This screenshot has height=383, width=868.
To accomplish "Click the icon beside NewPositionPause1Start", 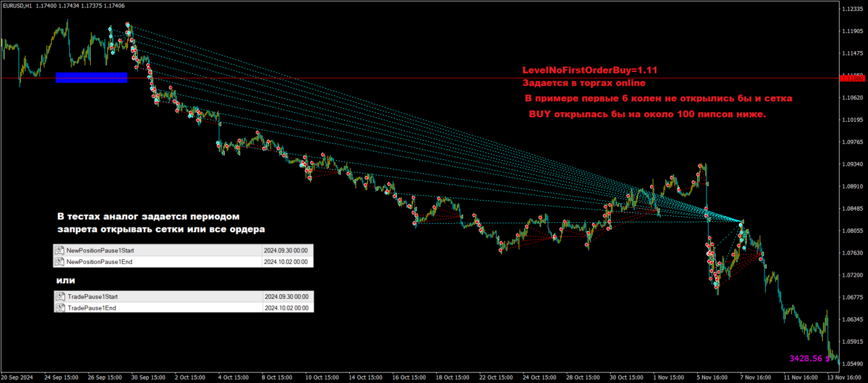I will [x=60, y=250].
